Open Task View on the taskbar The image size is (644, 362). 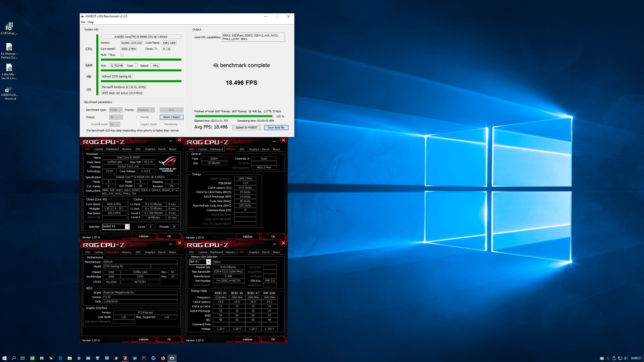coord(23,358)
